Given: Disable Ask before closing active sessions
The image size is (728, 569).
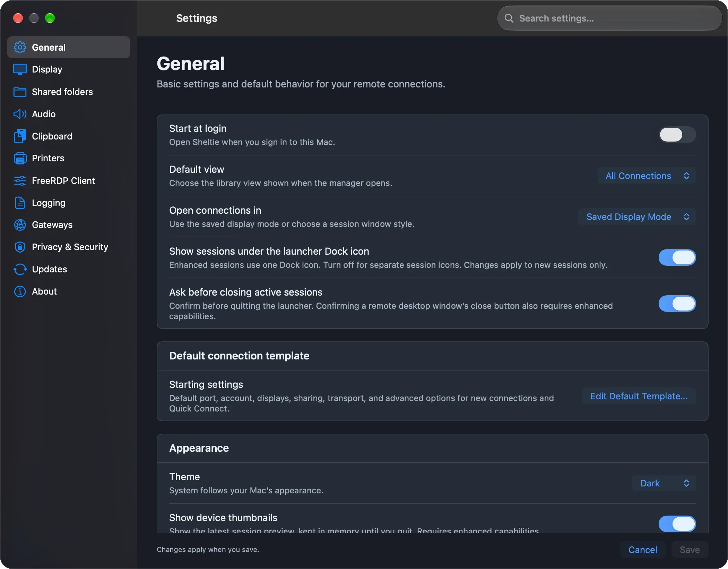Looking at the screenshot, I should [677, 304].
